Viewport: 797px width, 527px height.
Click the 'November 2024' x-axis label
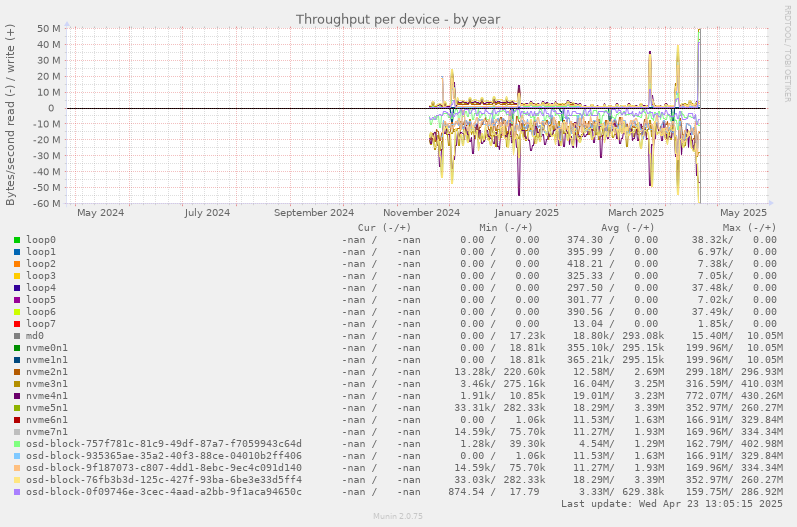(x=421, y=212)
